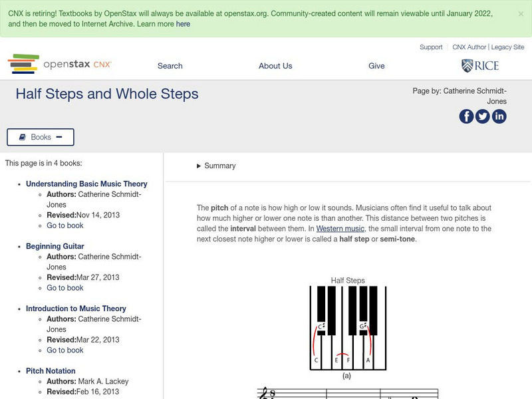Open Pitch Notation book link
This screenshot has width=532, height=399.
[x=51, y=371]
